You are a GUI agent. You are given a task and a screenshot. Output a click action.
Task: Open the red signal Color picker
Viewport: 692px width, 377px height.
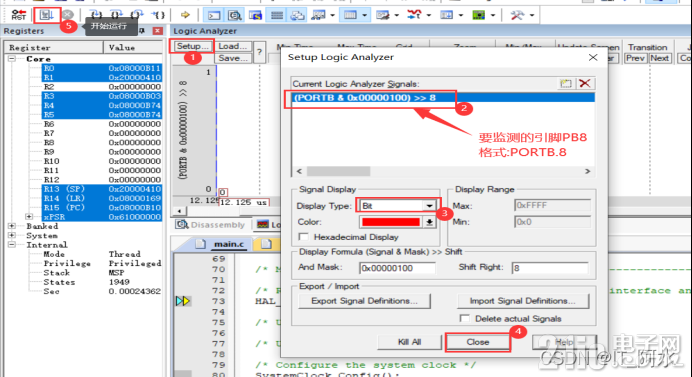pos(398,222)
